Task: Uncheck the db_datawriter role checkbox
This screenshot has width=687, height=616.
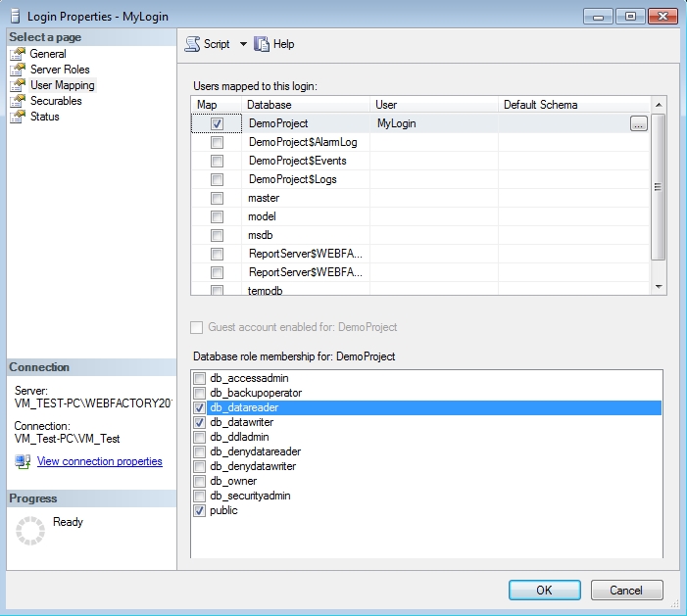Action: click(200, 422)
